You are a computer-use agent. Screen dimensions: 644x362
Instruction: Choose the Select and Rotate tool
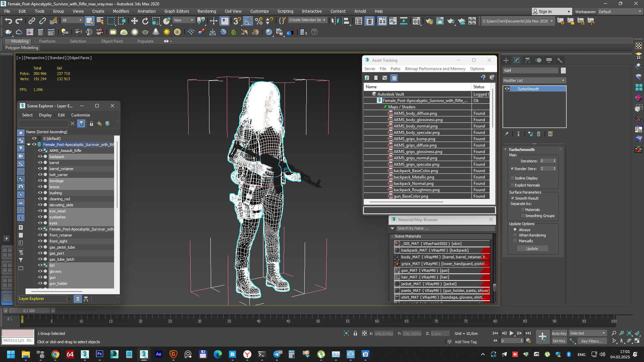(145, 21)
